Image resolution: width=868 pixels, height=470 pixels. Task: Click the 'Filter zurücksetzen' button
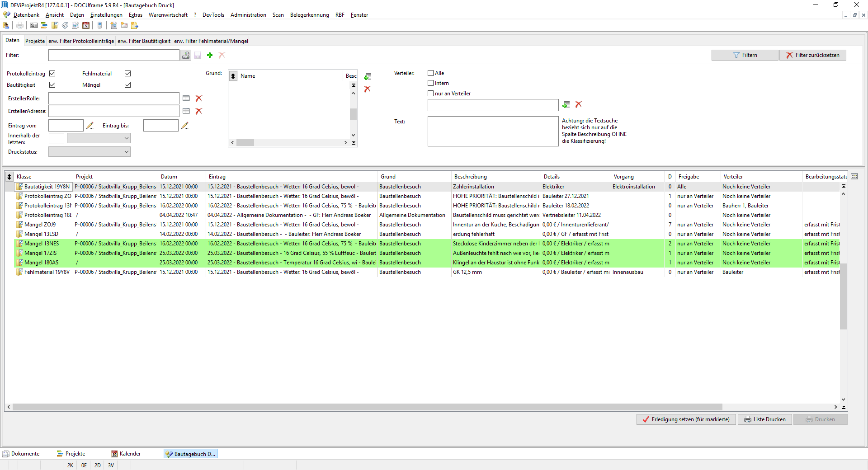(812, 55)
